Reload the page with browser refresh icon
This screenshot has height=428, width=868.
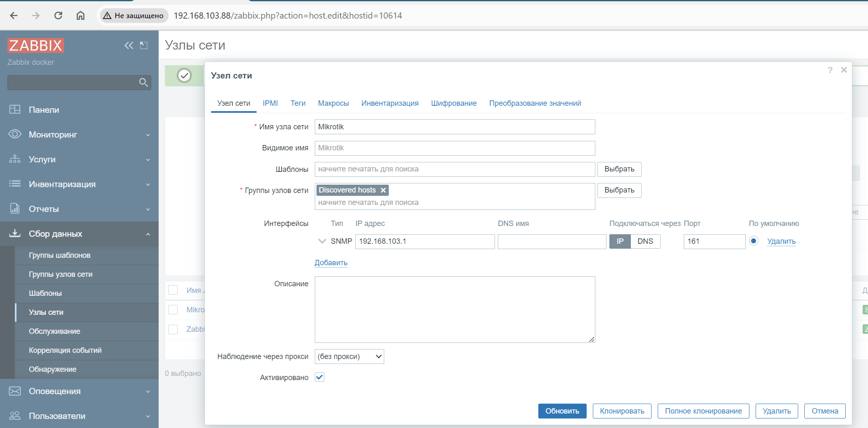point(58,16)
